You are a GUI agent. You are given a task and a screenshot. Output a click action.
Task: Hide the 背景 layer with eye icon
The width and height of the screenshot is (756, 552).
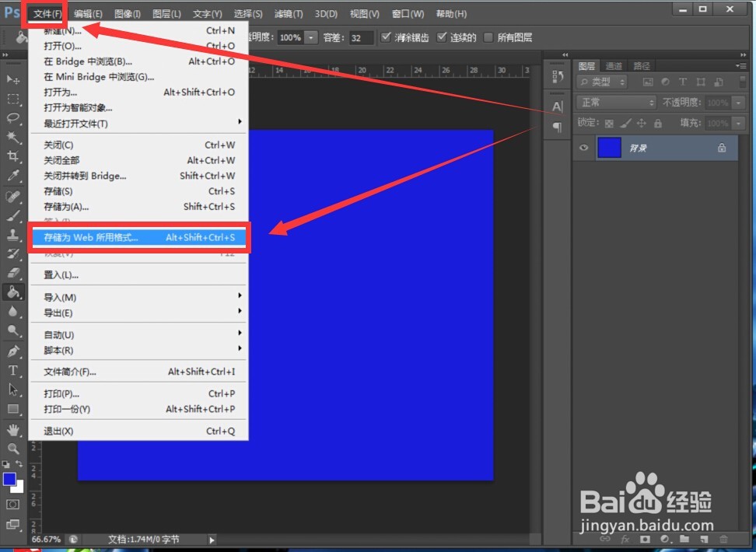pyautogui.click(x=584, y=148)
